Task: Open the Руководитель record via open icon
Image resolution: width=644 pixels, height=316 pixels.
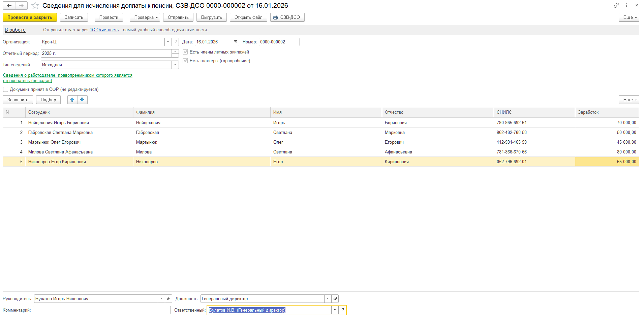Action: (168, 299)
